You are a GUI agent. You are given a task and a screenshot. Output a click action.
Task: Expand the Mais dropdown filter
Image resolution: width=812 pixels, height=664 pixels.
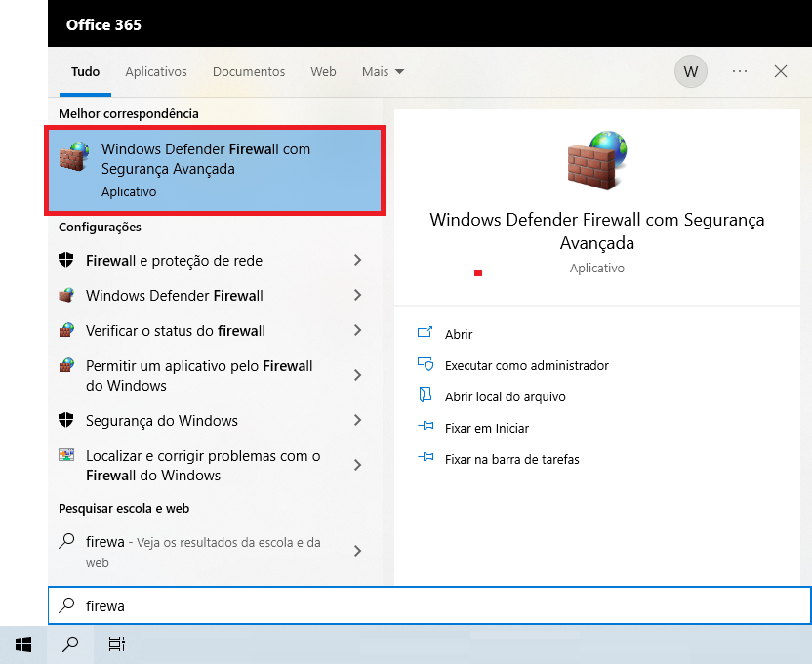click(383, 72)
